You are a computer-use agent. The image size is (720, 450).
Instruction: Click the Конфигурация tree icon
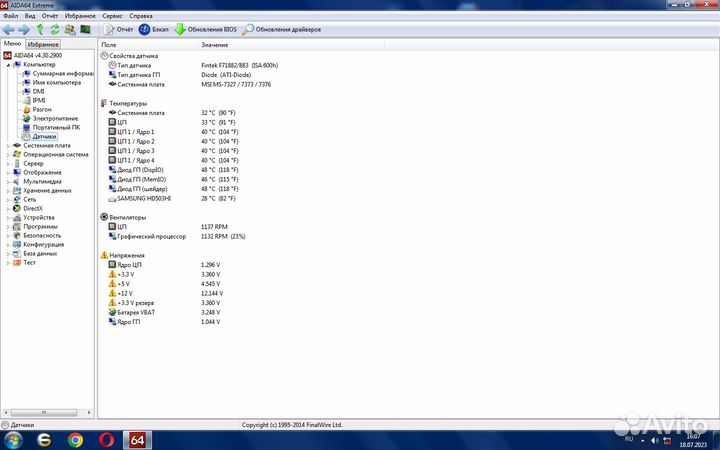click(17, 245)
